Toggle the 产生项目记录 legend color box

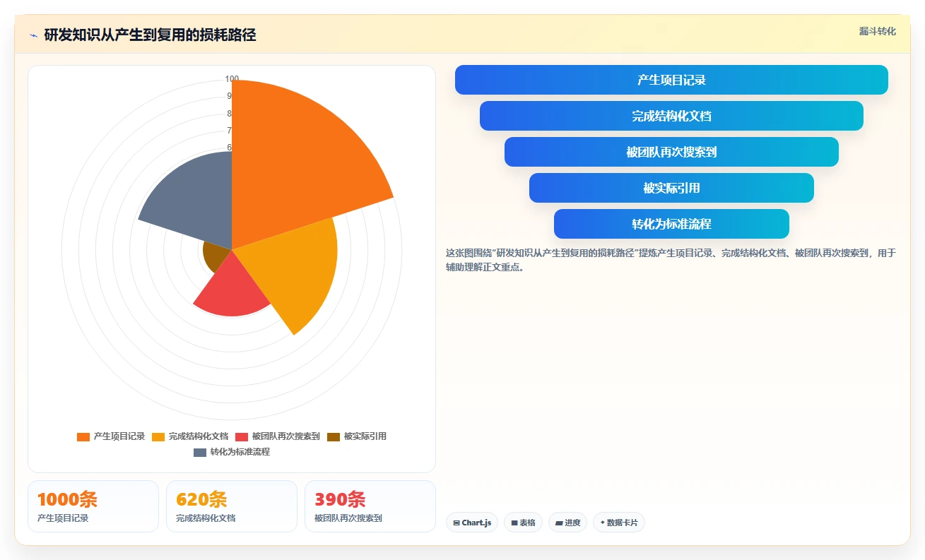coord(83,436)
